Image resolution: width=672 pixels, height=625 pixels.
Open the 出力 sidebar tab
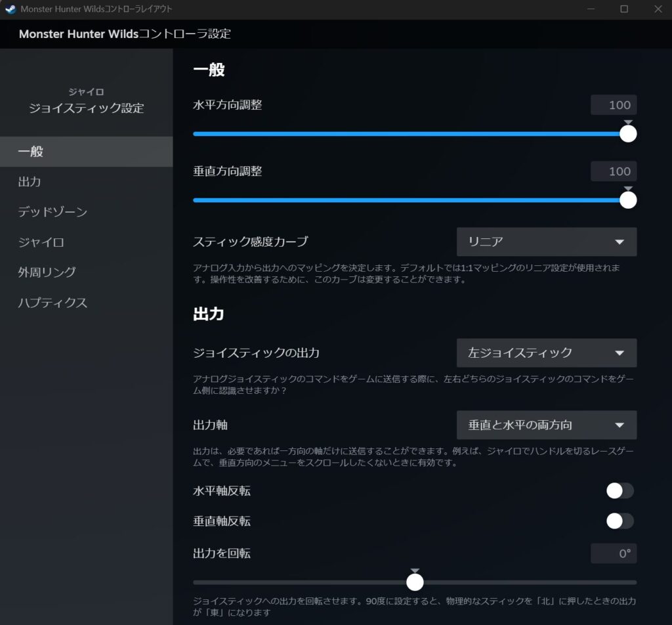pyautogui.click(x=86, y=182)
